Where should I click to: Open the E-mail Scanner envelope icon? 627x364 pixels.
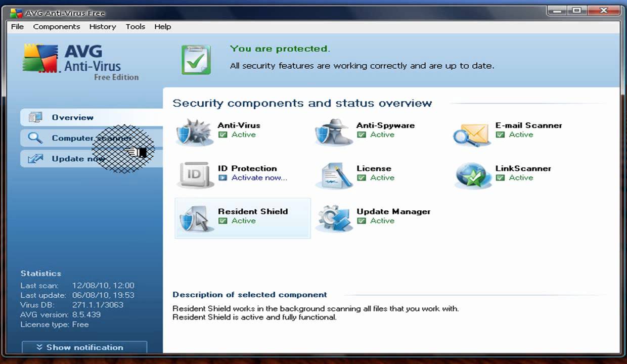[x=471, y=134]
